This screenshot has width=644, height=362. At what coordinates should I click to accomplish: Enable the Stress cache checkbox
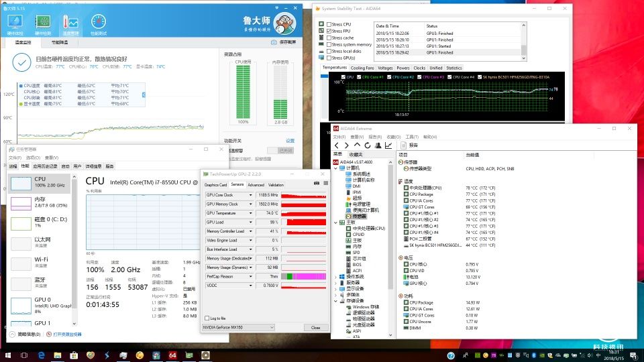pyautogui.click(x=329, y=38)
